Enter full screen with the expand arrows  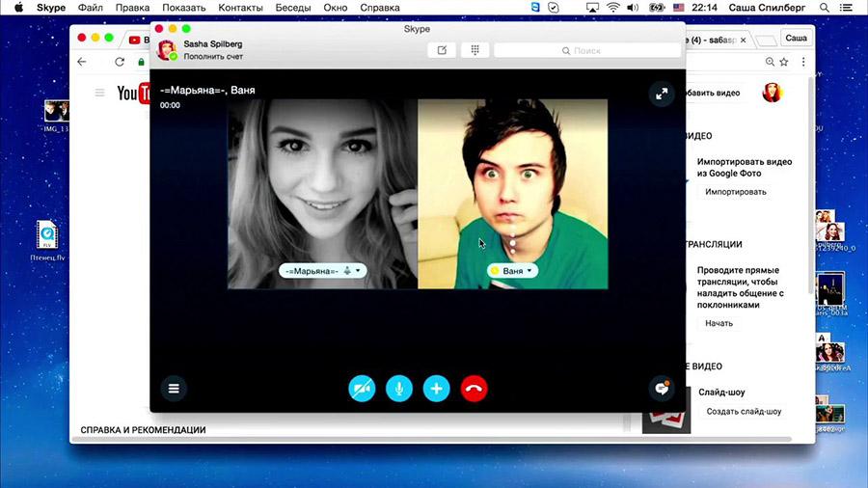pos(662,95)
